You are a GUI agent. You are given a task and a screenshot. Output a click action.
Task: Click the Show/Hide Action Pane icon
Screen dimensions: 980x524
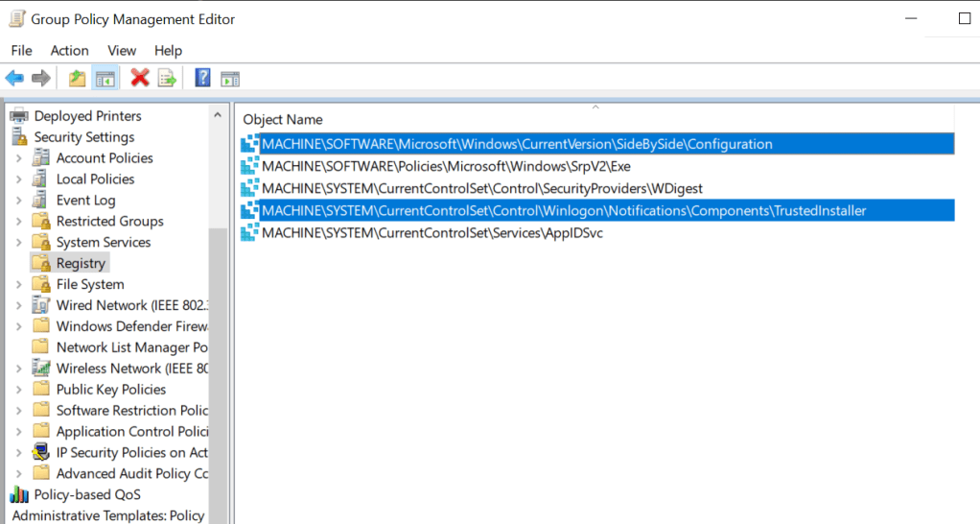[230, 79]
